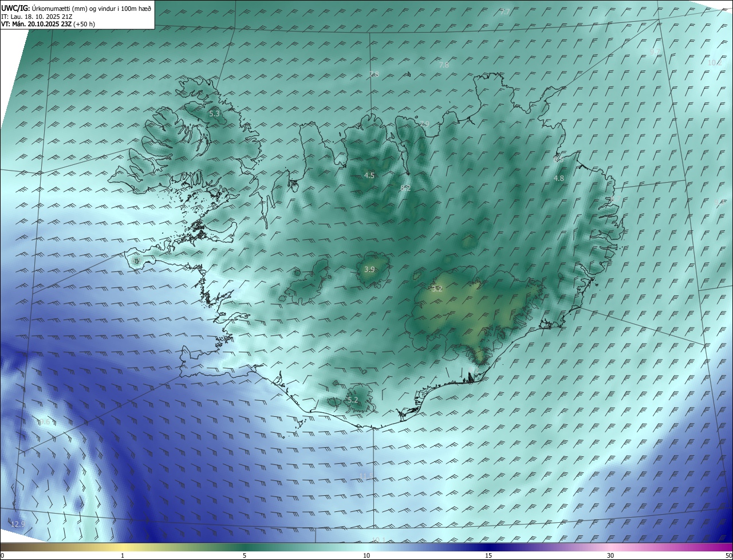Click the 30 tick on the colour scale

tap(610, 555)
